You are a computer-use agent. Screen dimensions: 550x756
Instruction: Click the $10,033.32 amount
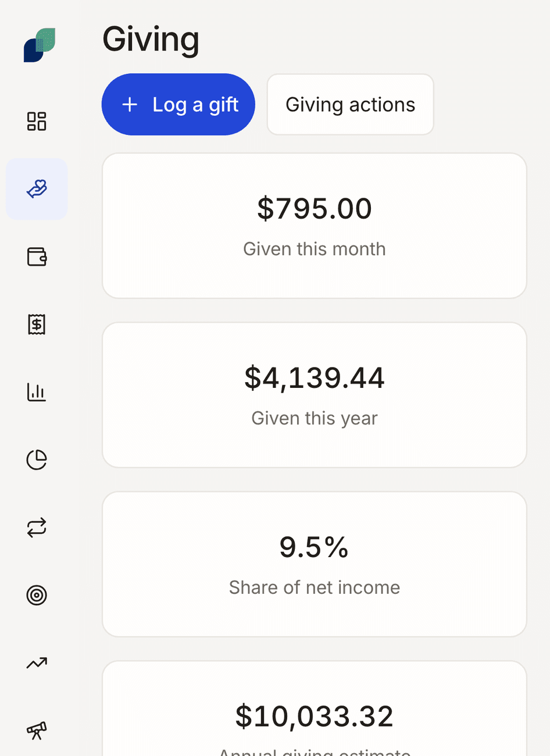315,716
